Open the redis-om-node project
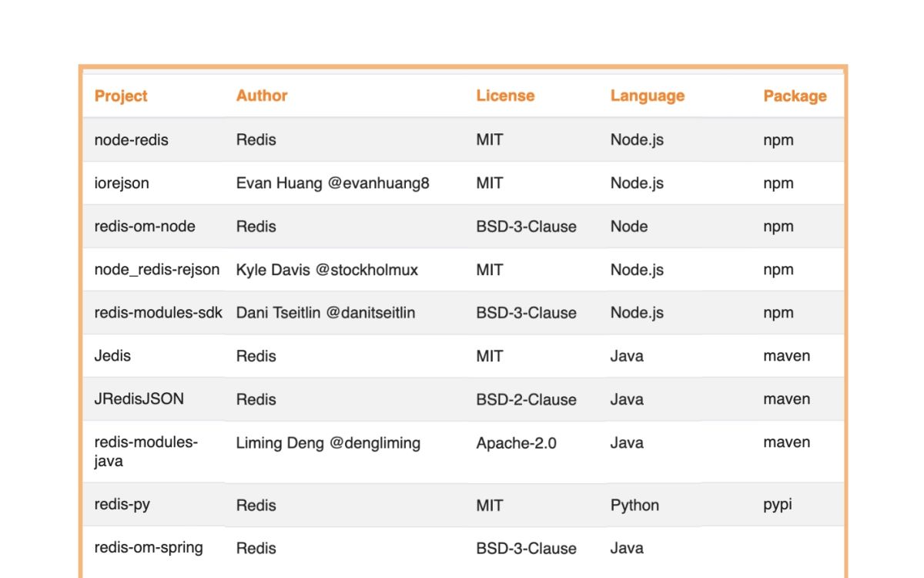The height and width of the screenshot is (578, 924). 145,227
